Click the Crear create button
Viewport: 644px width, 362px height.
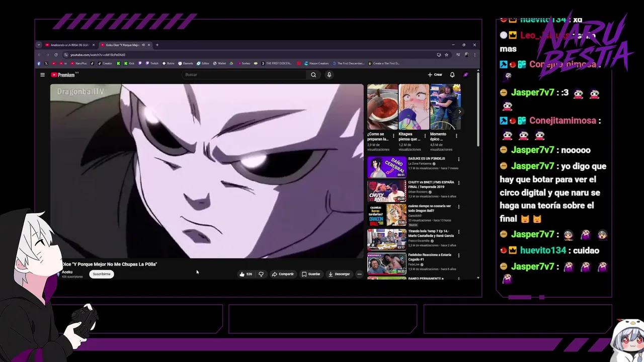[435, 74]
